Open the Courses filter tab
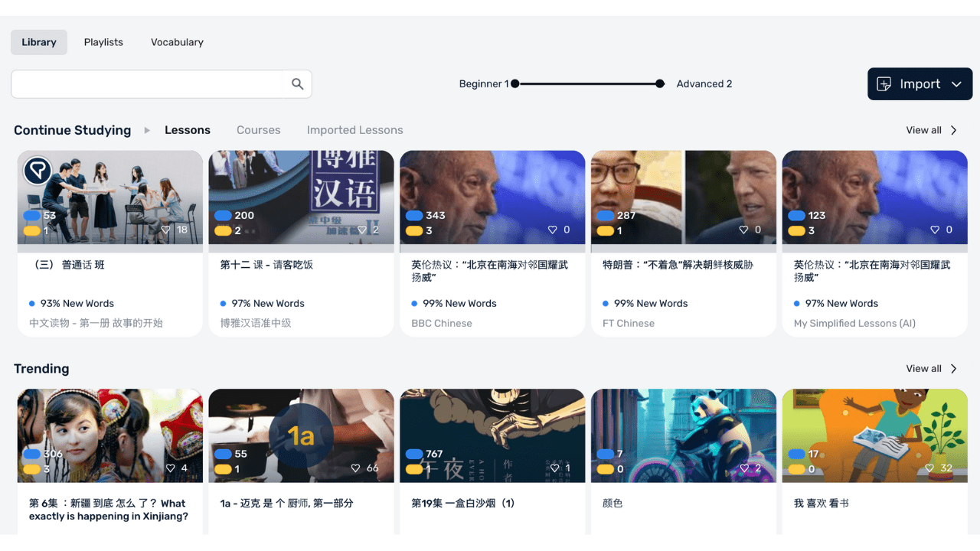Image resolution: width=980 pixels, height=551 pixels. pos(258,129)
